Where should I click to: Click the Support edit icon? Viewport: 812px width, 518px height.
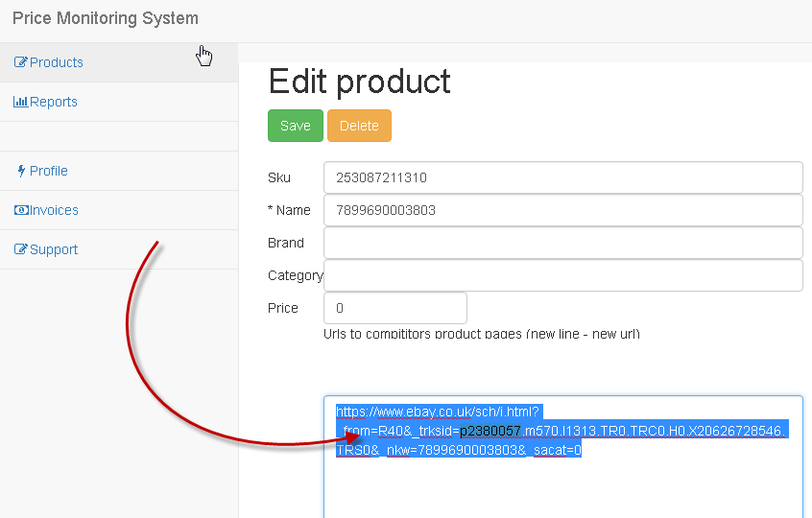21,249
